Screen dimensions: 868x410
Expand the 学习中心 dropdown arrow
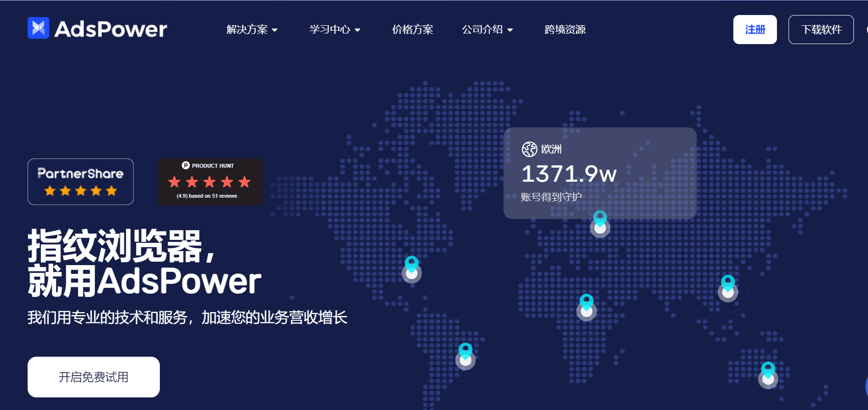point(357,30)
